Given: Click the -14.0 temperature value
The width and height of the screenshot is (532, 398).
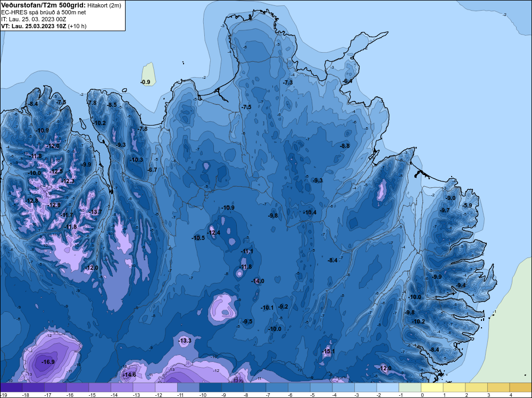Looking at the screenshot, I should 257,281.
